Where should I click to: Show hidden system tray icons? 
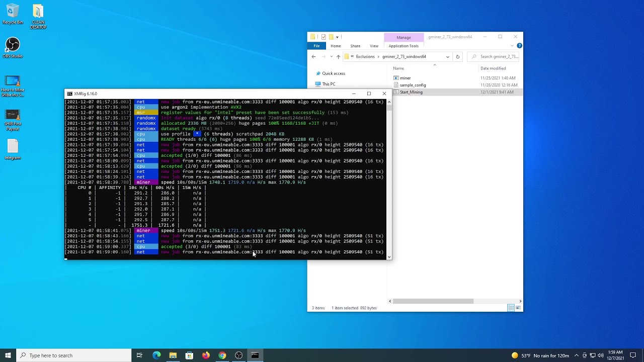pyautogui.click(x=577, y=355)
